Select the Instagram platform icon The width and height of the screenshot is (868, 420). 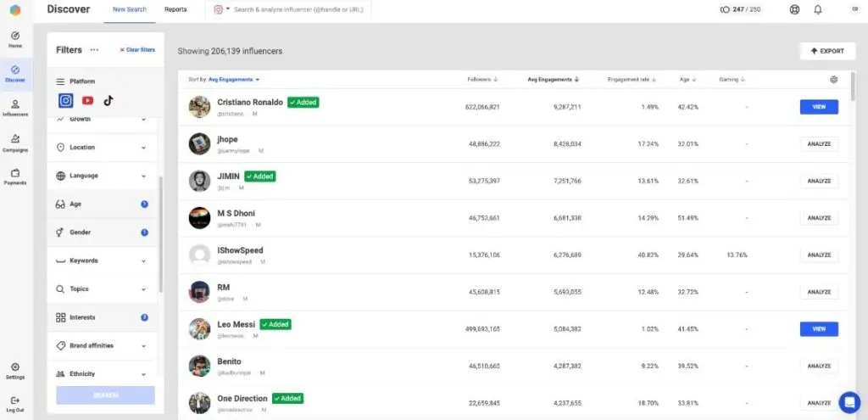(x=65, y=100)
